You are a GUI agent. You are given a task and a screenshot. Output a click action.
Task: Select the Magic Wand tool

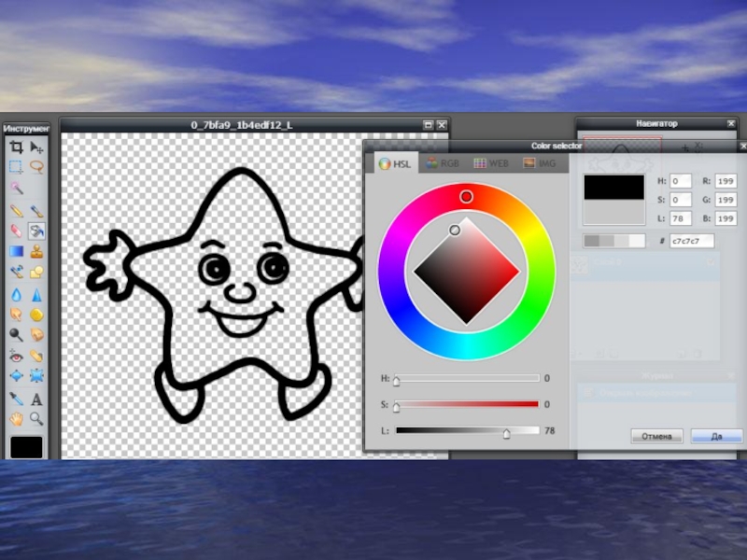click(x=16, y=189)
